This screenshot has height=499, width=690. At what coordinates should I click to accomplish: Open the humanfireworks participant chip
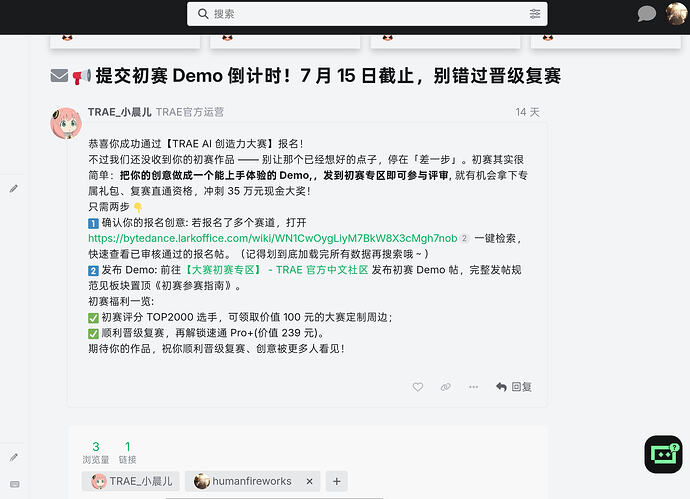coord(243,481)
